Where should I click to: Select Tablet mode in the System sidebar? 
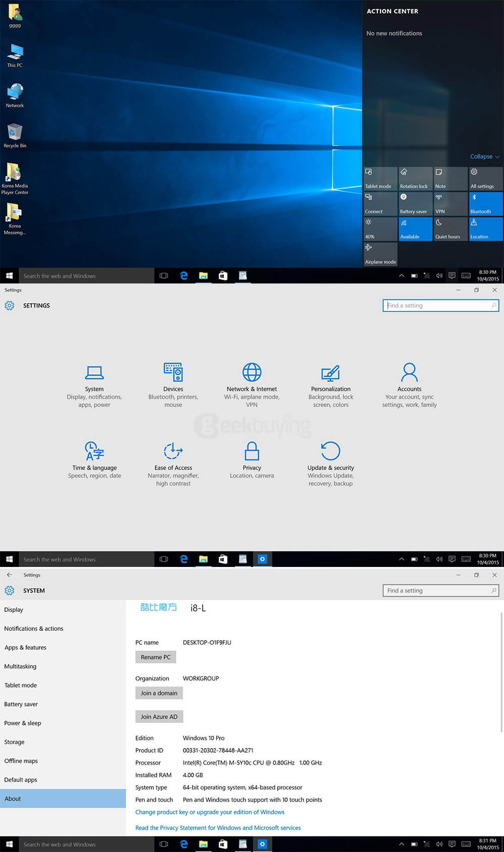coord(63,685)
